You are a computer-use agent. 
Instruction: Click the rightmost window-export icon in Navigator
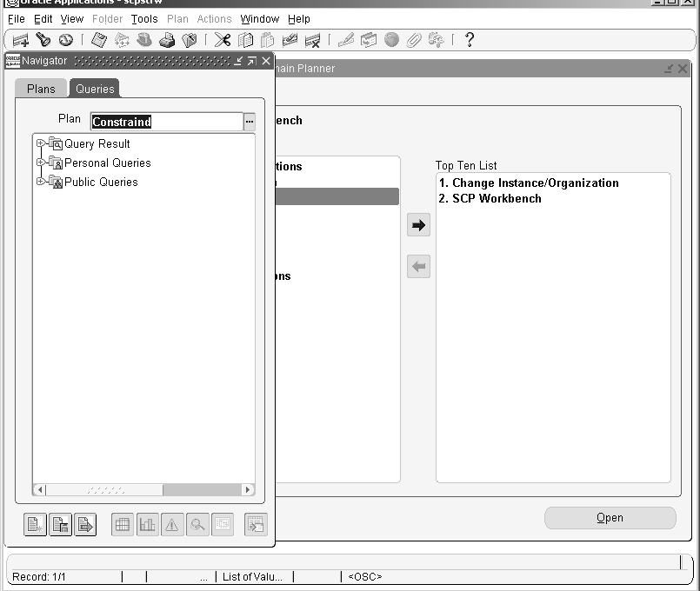(256, 525)
